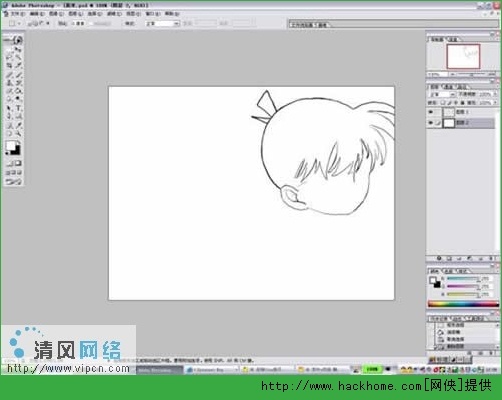Switch to the Channels tab

click(449, 86)
